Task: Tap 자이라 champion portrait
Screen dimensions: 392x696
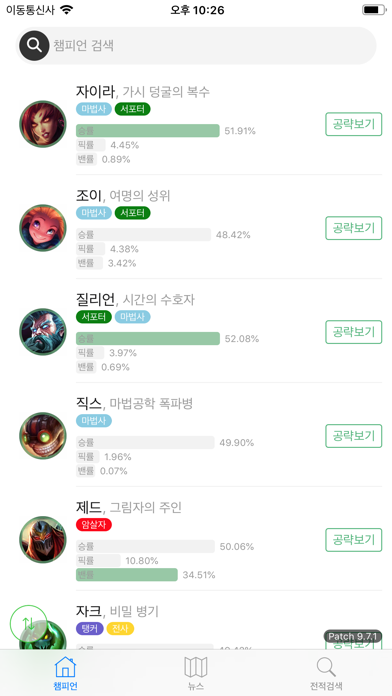Action: [43, 124]
